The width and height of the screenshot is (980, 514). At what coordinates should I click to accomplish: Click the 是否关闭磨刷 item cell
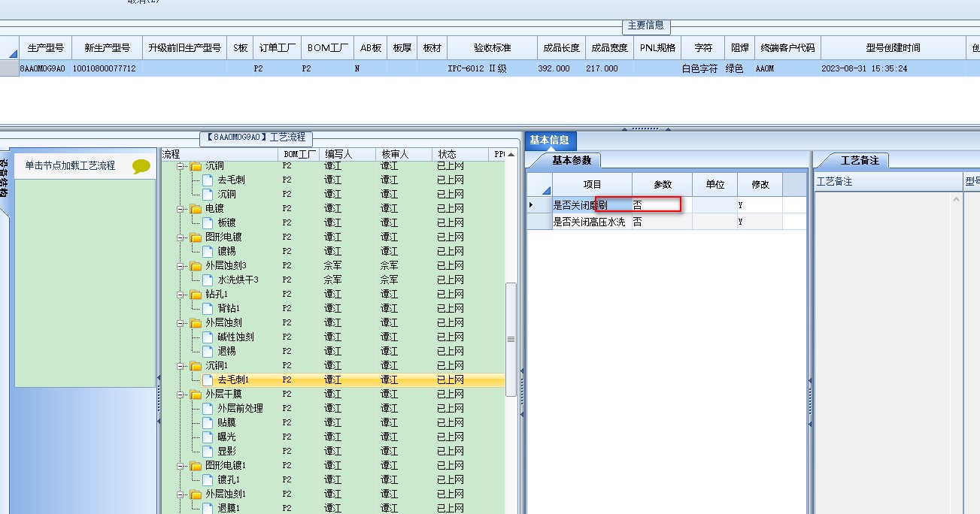pyautogui.click(x=592, y=204)
